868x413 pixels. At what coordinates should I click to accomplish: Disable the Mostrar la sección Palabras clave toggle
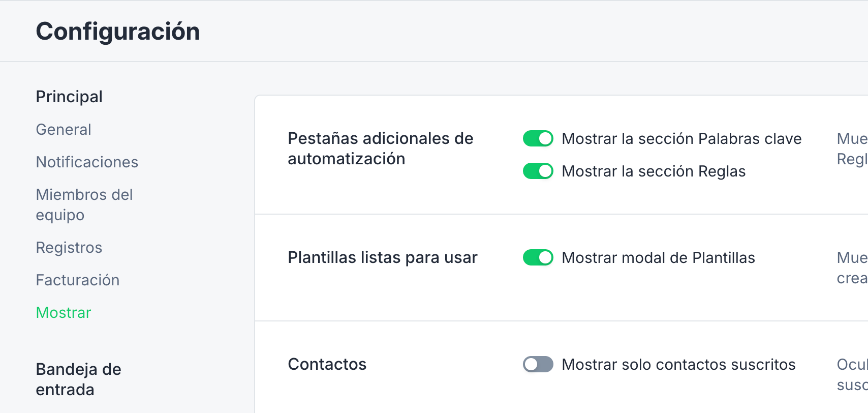pyautogui.click(x=538, y=138)
